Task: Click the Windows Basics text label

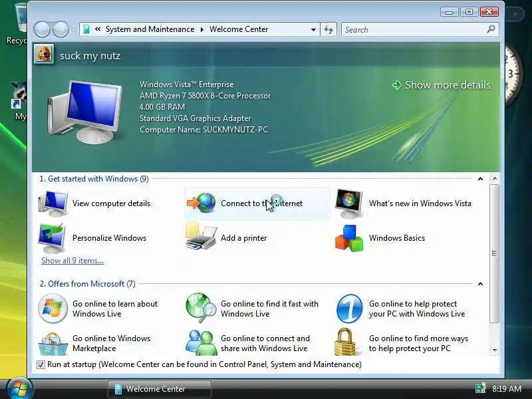Action: pos(396,238)
